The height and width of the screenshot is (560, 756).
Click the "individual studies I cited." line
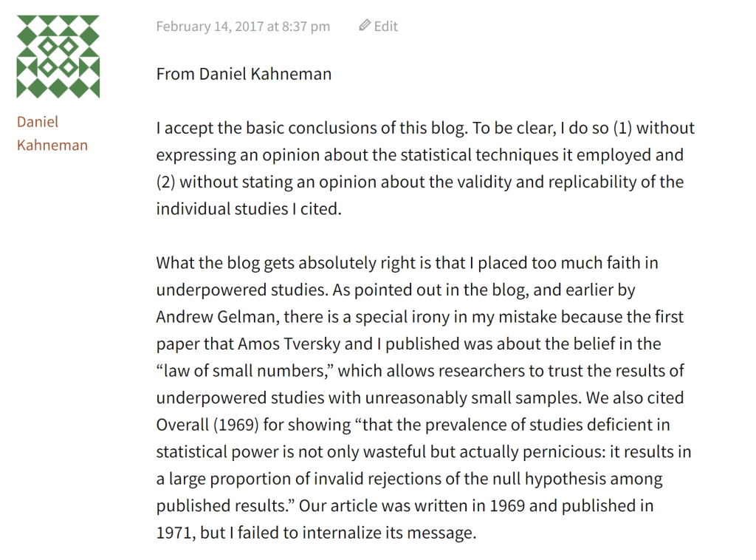coord(249,209)
